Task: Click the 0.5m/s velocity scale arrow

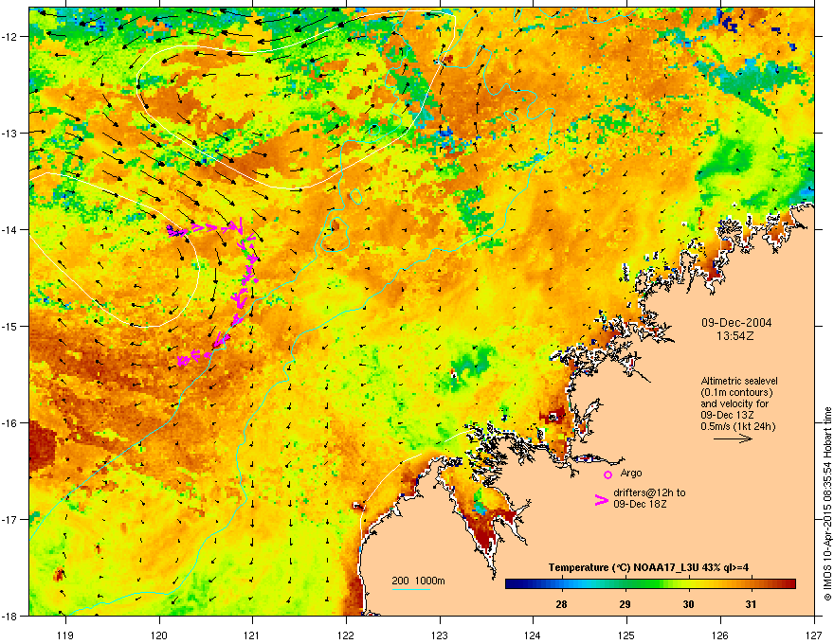Action: (733, 438)
